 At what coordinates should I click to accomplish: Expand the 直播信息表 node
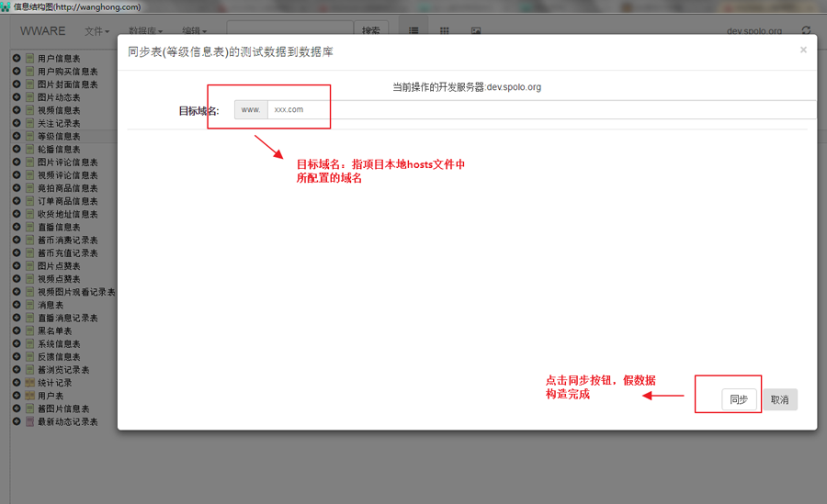[x=17, y=227]
